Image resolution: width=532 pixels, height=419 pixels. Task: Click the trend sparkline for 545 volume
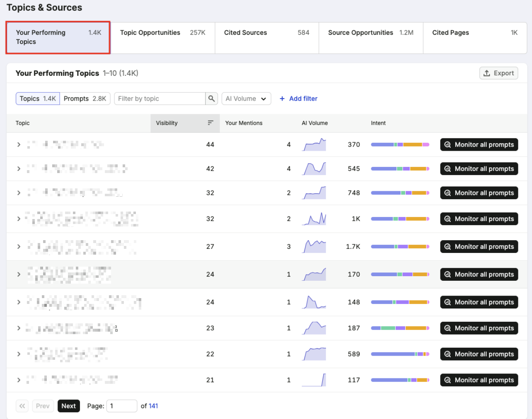point(314,169)
